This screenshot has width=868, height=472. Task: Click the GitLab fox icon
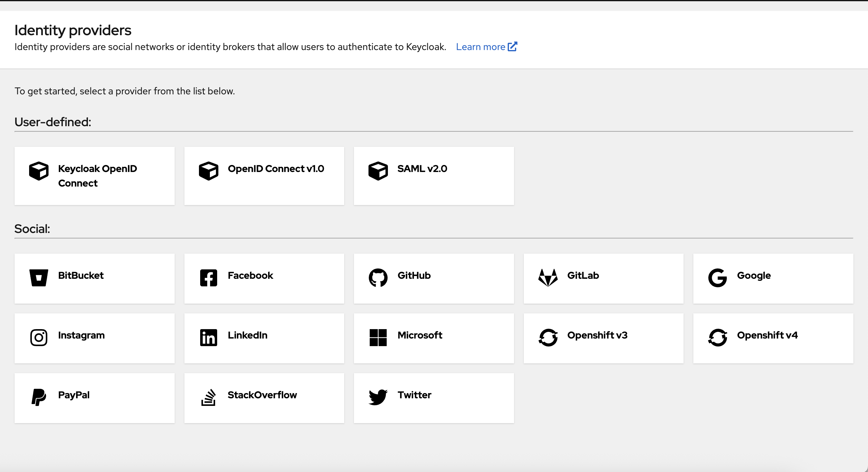(548, 278)
